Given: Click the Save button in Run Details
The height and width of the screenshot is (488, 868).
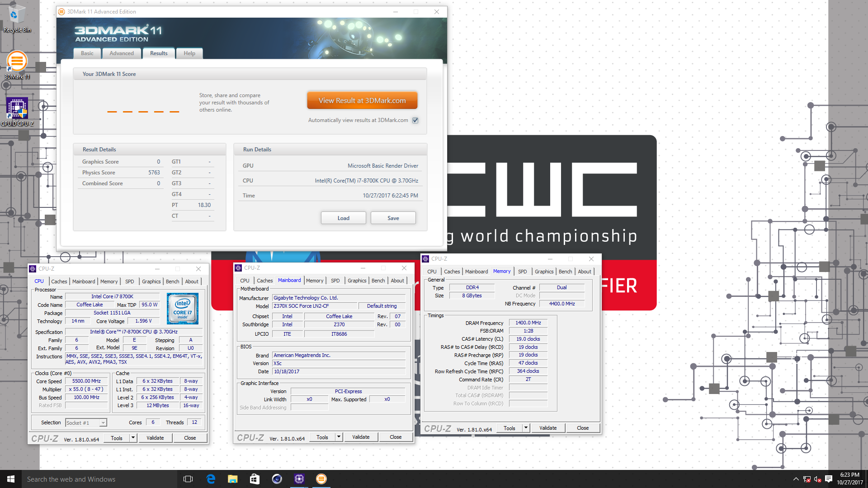Looking at the screenshot, I should [x=393, y=218].
